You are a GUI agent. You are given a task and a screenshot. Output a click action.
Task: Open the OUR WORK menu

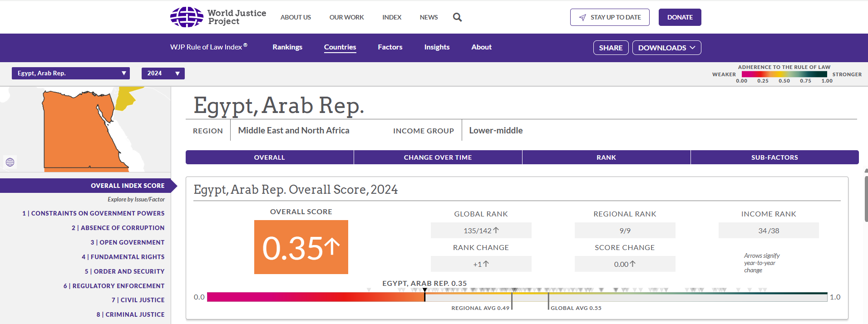(x=346, y=17)
